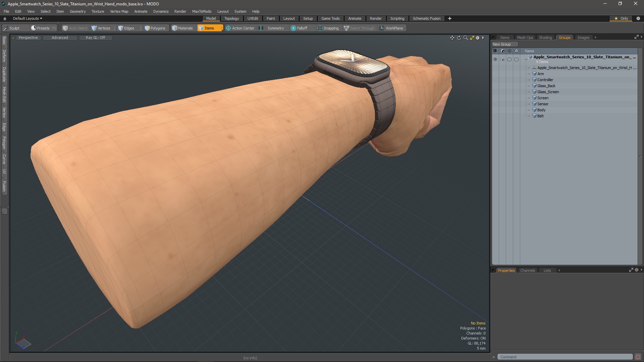The image size is (644, 362).
Task: Open the Default Layouts dropdown
Action: [28, 18]
